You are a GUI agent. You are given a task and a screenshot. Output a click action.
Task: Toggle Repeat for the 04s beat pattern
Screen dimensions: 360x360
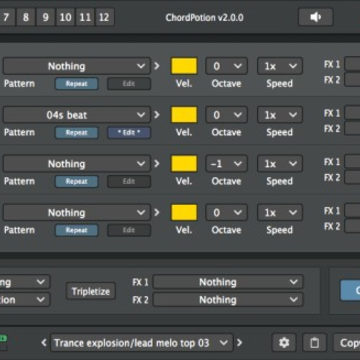(x=76, y=133)
